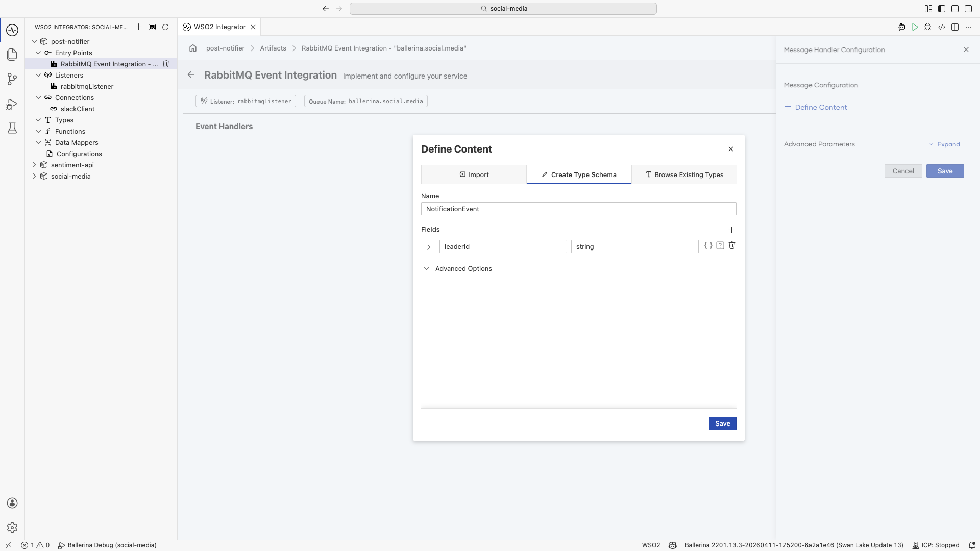Open the AI copilot chat icon
This screenshot has height=551, width=980.
pyautogui.click(x=902, y=27)
